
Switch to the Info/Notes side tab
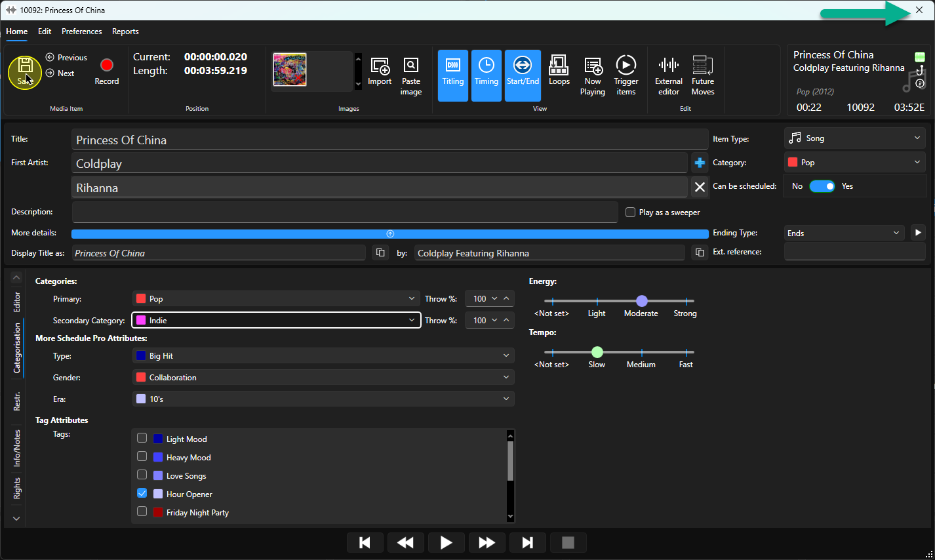(17, 449)
